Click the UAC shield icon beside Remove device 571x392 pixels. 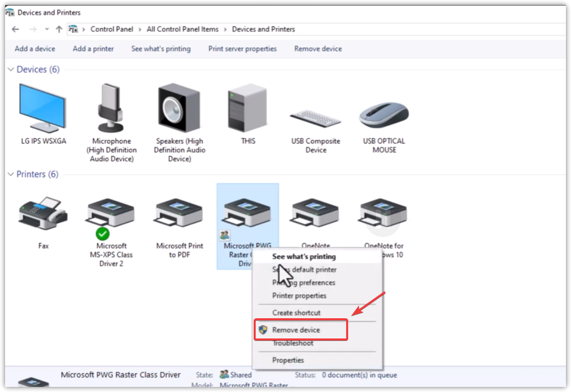[x=263, y=330]
